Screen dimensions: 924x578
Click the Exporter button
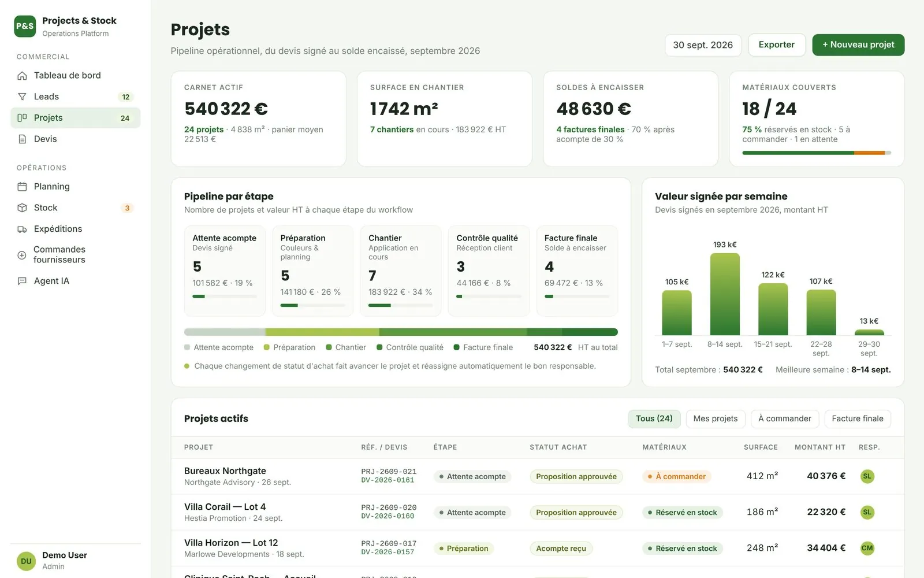pyautogui.click(x=776, y=45)
